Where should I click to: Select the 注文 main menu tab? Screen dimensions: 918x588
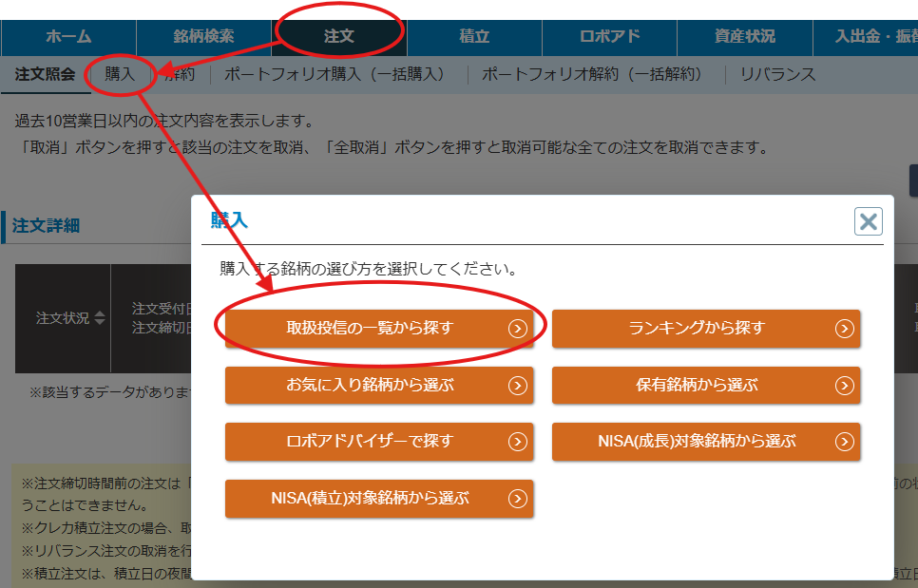tap(338, 37)
